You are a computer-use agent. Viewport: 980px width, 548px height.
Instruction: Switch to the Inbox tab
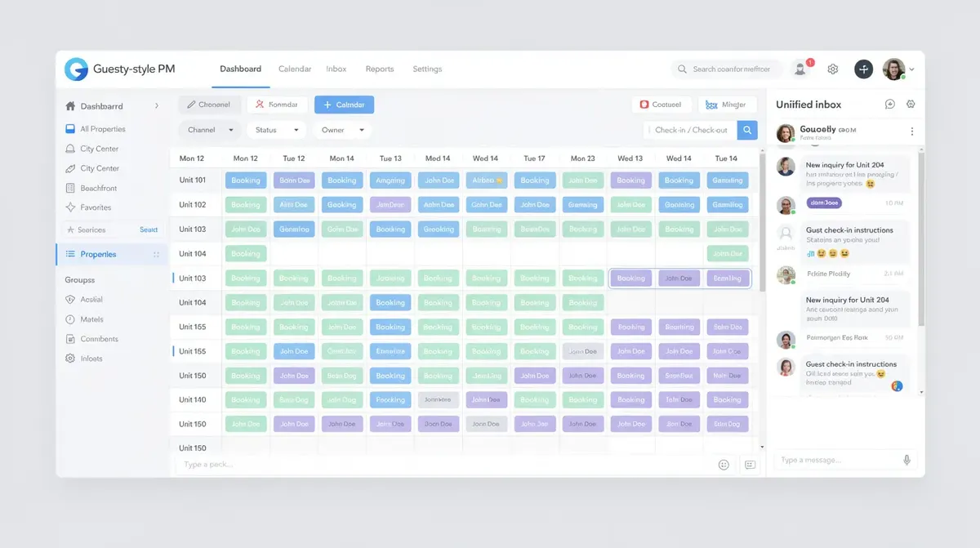point(336,69)
